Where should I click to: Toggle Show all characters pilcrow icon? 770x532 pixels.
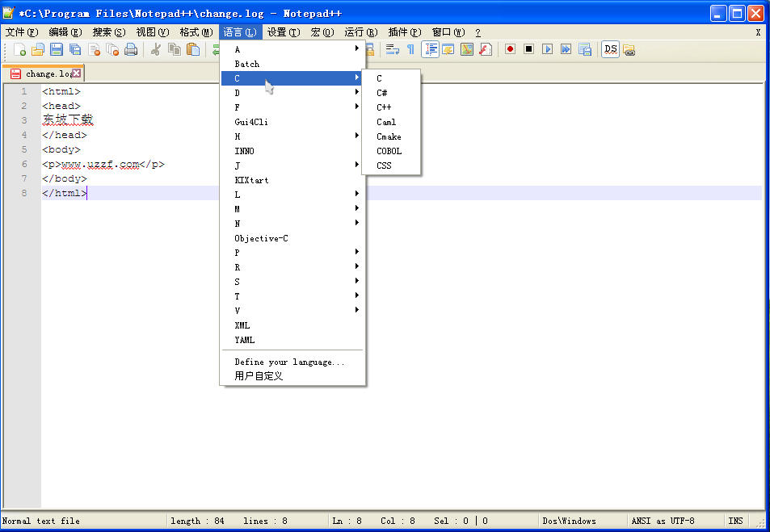pyautogui.click(x=410, y=49)
